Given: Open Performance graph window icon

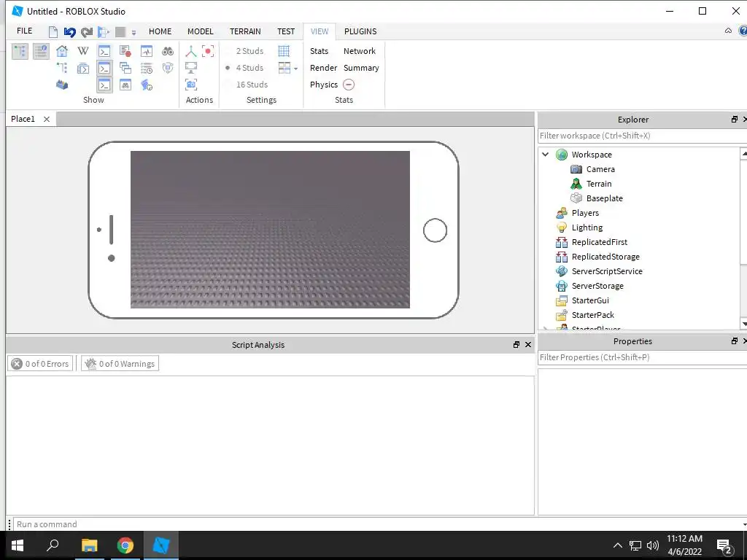Looking at the screenshot, I should click(146, 51).
